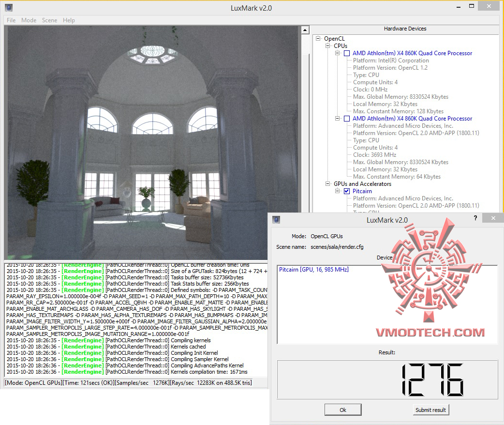Image resolution: width=504 pixels, height=425 pixels.
Task: Click the Submit result button
Action: click(x=430, y=410)
